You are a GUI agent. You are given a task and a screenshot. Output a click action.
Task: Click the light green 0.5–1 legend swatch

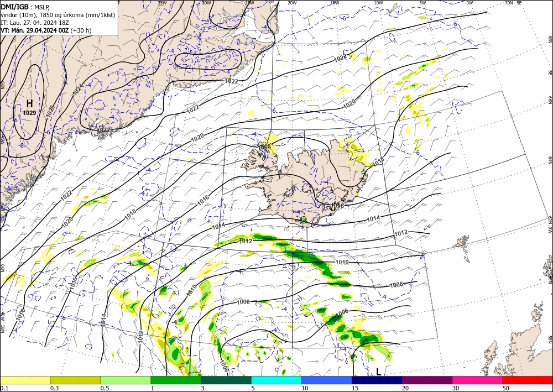[x=126, y=380]
